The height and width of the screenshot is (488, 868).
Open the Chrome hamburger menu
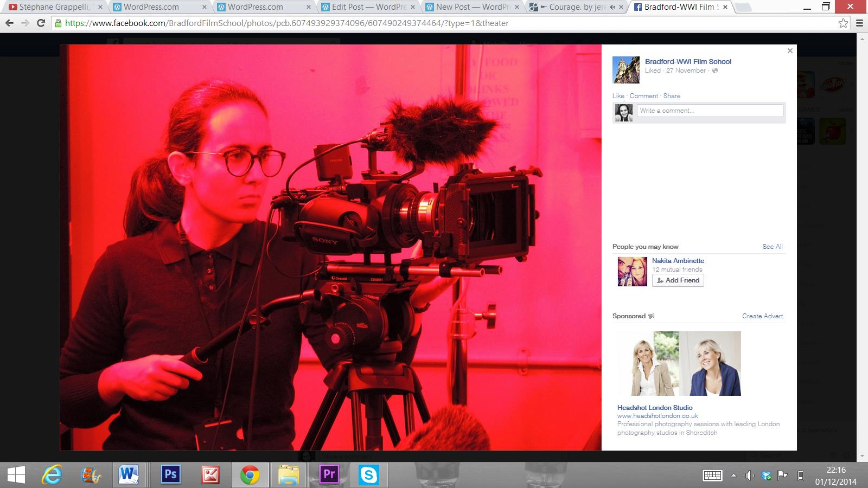click(859, 23)
